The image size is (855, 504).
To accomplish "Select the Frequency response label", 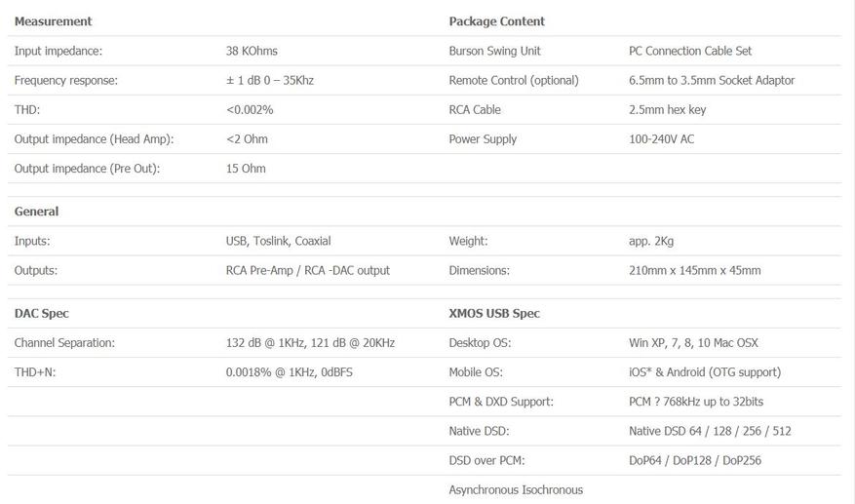I will (66, 81).
